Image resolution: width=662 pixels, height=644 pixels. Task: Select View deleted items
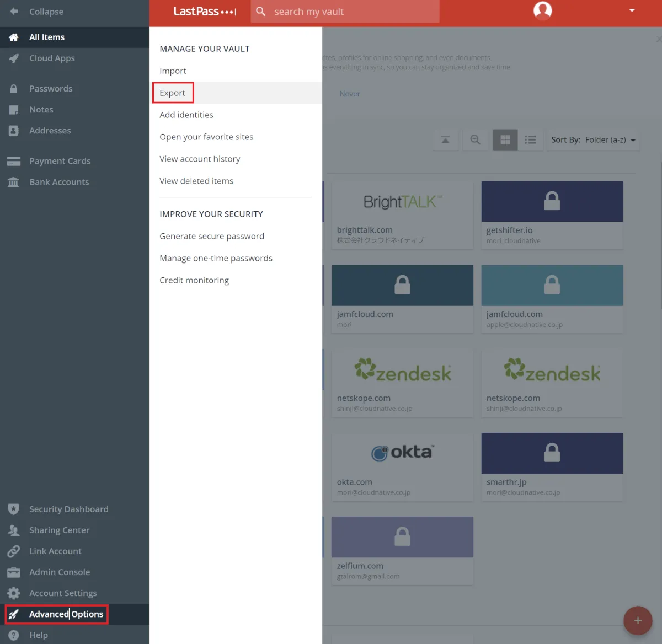click(196, 181)
